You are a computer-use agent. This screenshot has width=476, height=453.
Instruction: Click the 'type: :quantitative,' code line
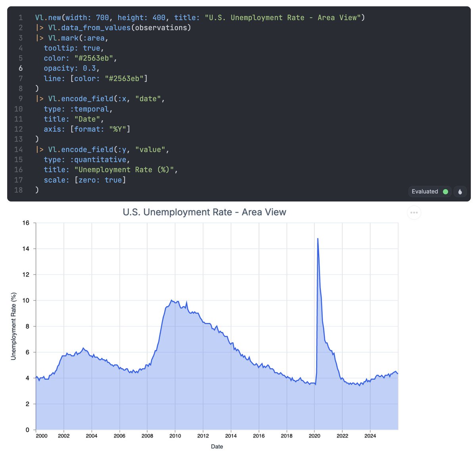[87, 160]
